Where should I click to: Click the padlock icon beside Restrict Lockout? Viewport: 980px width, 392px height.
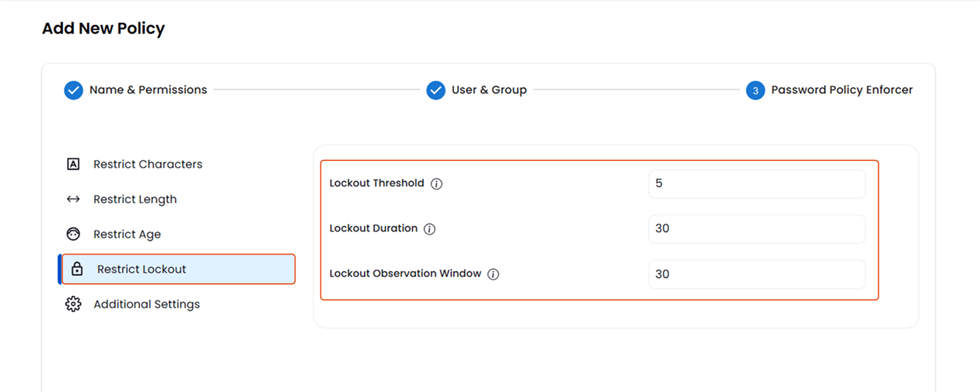[x=76, y=269]
